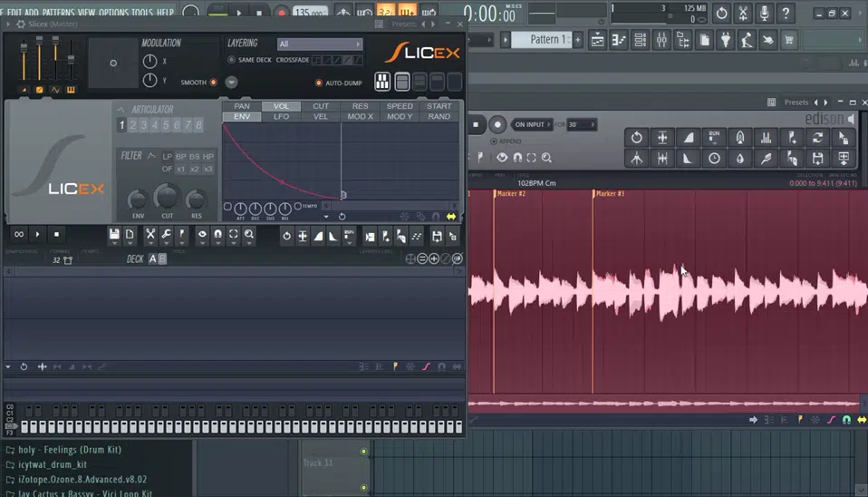
Task: Toggle the Smooth modulation LED
Action: pos(213,83)
